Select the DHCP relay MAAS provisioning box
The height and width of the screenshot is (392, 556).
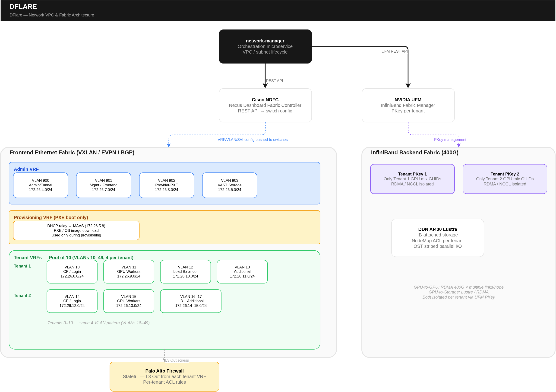76,230
